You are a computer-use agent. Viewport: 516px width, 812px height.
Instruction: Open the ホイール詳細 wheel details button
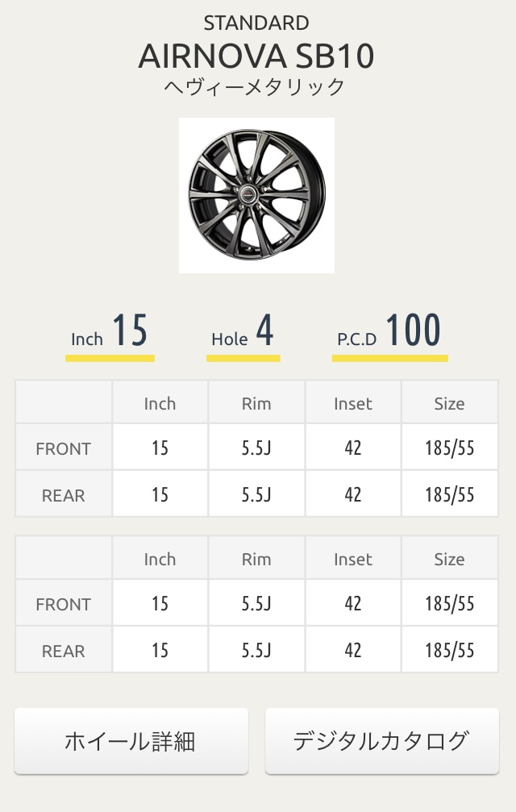pyautogui.click(x=131, y=741)
